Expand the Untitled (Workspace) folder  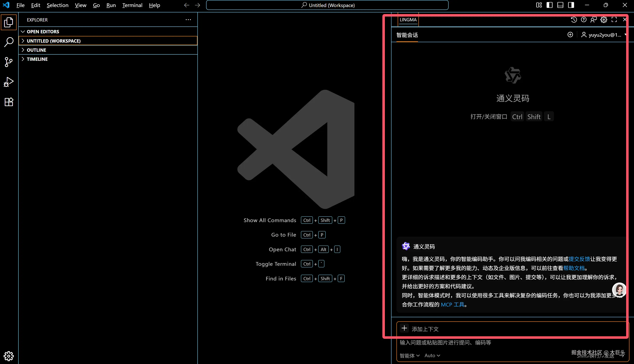(54, 41)
